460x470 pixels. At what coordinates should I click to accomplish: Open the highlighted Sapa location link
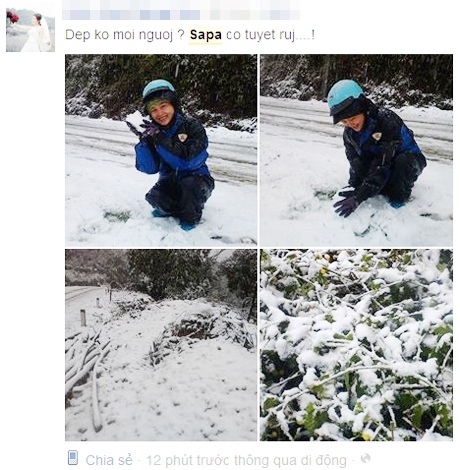point(206,35)
